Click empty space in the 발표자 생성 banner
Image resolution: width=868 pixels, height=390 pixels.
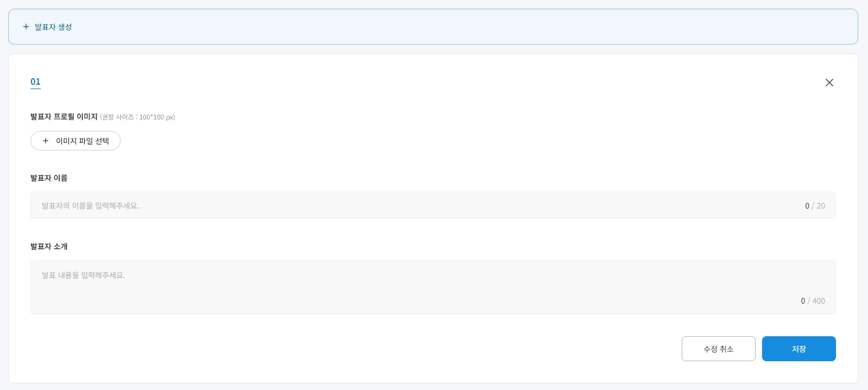(435, 27)
